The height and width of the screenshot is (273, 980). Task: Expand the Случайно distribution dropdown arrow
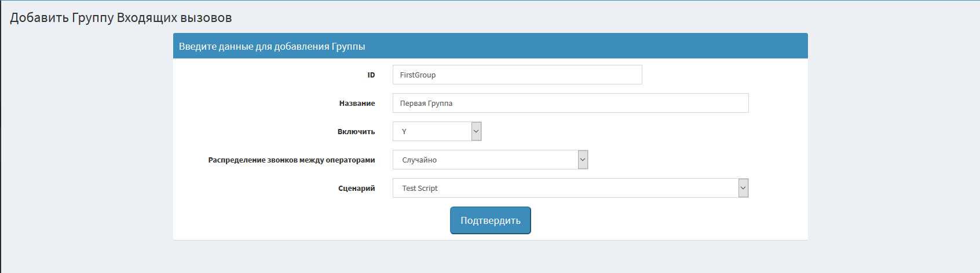click(x=583, y=160)
